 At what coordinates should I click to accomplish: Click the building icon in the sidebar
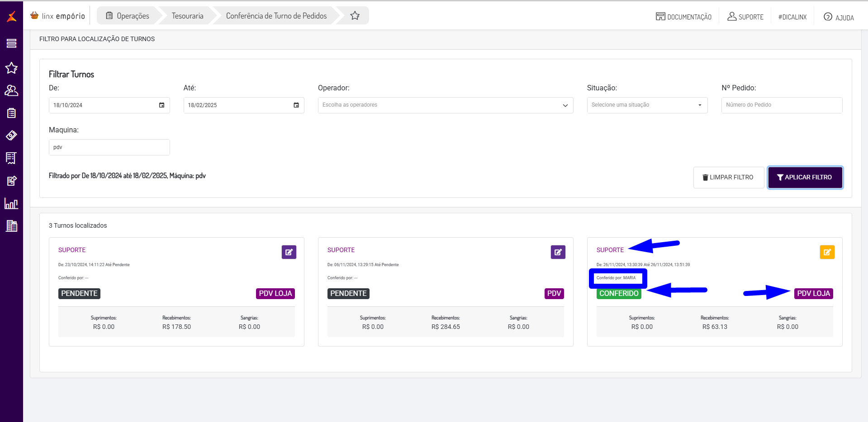(x=11, y=226)
